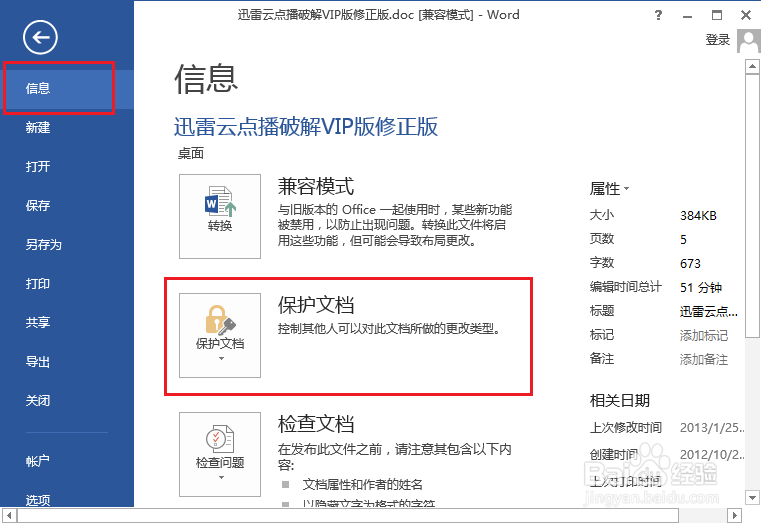Click the 添加备注 (Add comment) field
The image size is (761, 524).
(x=704, y=360)
